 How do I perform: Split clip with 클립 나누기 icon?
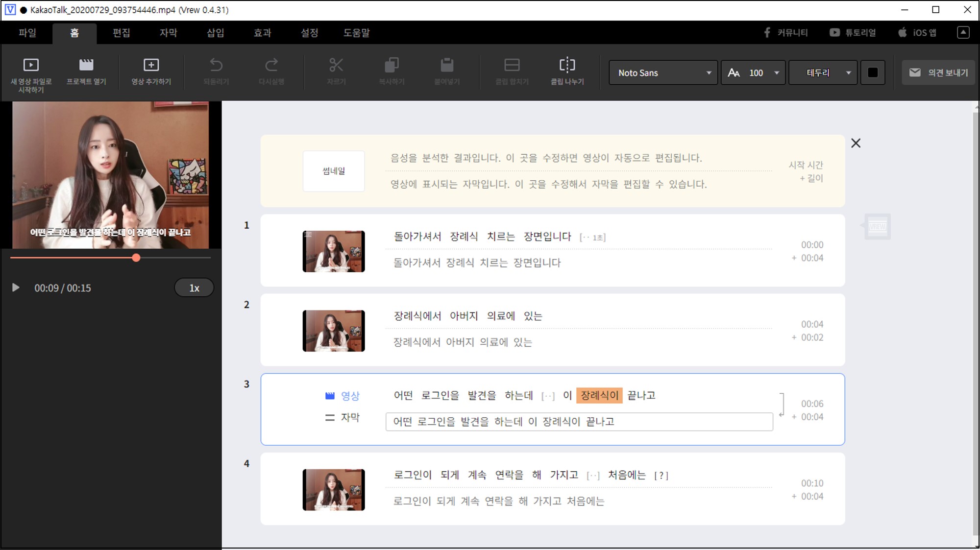(x=567, y=72)
